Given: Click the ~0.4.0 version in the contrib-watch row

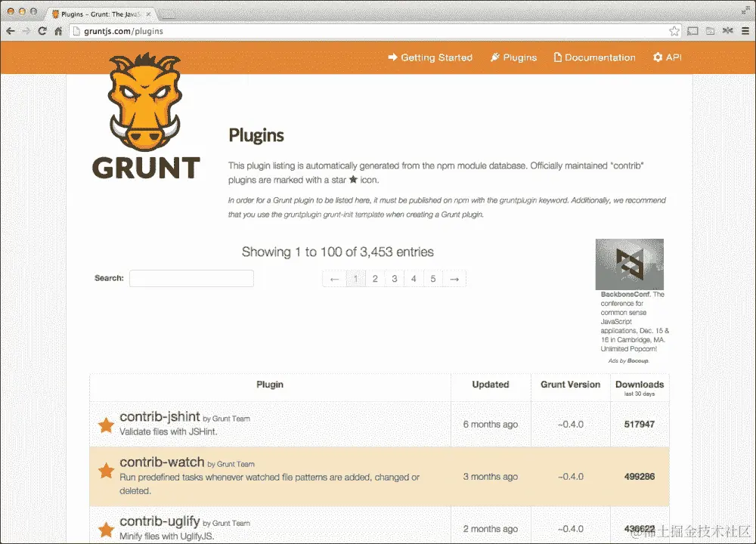Looking at the screenshot, I should (x=570, y=477).
